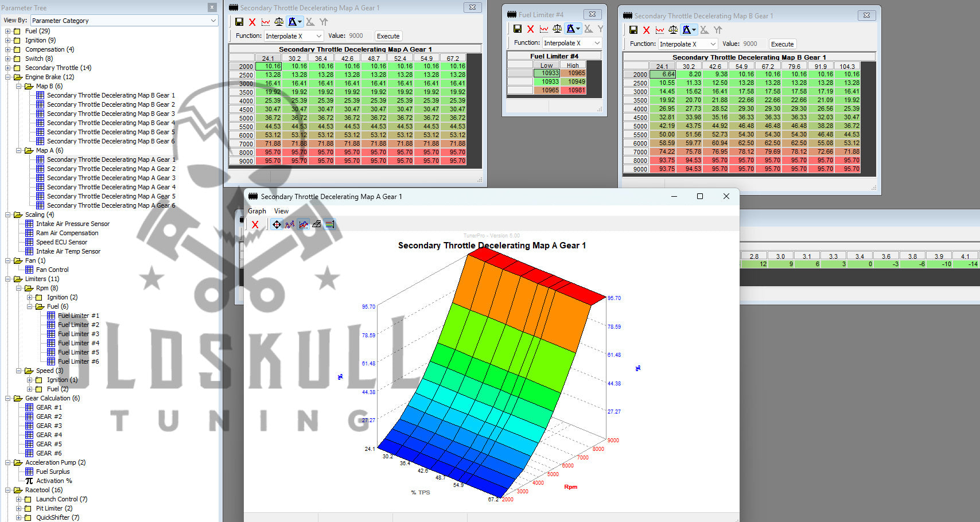980x522 pixels.
Task: Click Execute button in Map A Gear 1 table
Action: [x=388, y=36]
